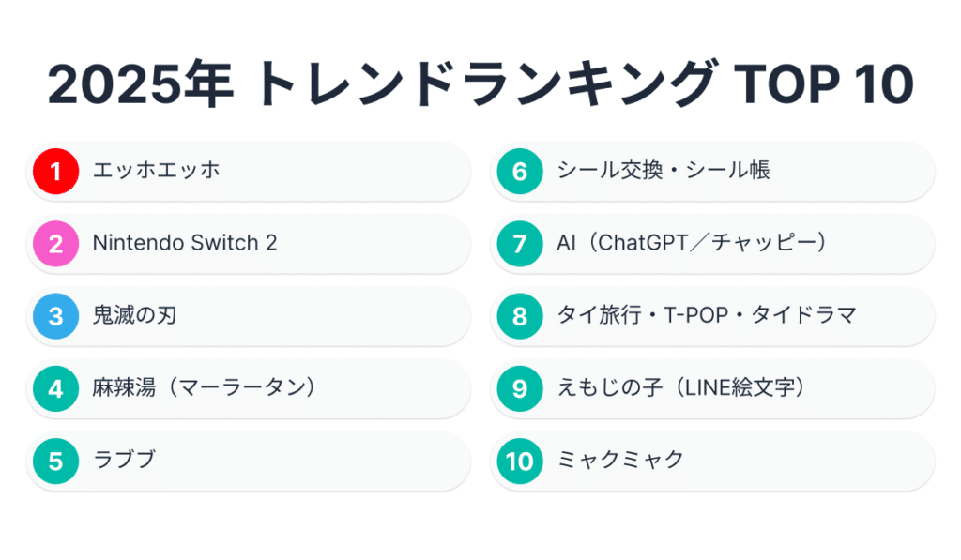Click the blue number 3 rank badge
The height and width of the screenshot is (560, 961).
[56, 316]
